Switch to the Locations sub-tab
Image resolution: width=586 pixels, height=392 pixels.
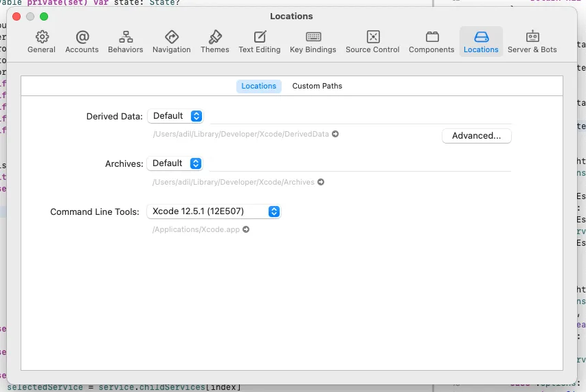258,86
